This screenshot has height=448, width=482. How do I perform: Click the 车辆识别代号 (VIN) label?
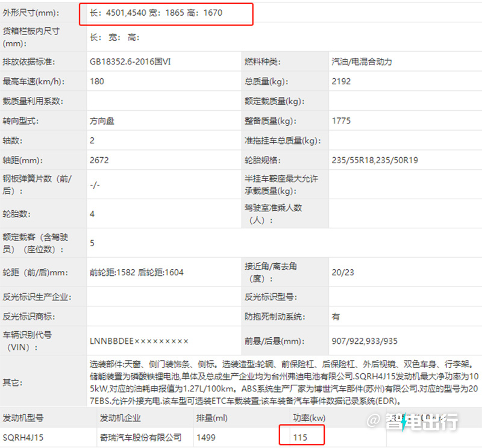pos(27,341)
